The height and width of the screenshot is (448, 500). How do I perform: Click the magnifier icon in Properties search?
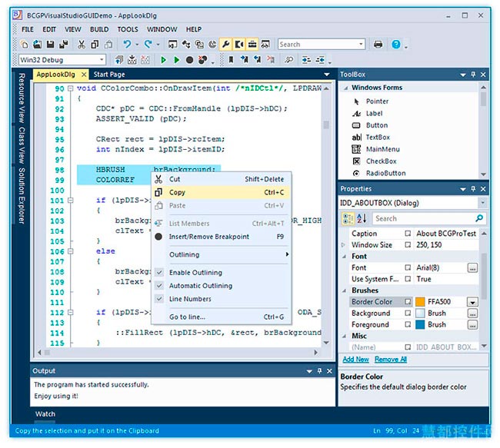coord(479,218)
